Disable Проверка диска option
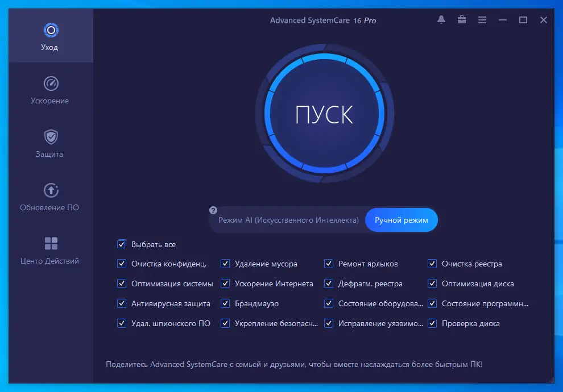This screenshot has width=563, height=392. coord(432,323)
